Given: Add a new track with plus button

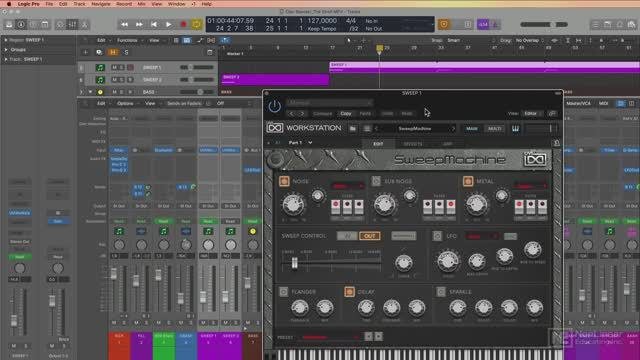Looking at the screenshot, I should [85, 52].
